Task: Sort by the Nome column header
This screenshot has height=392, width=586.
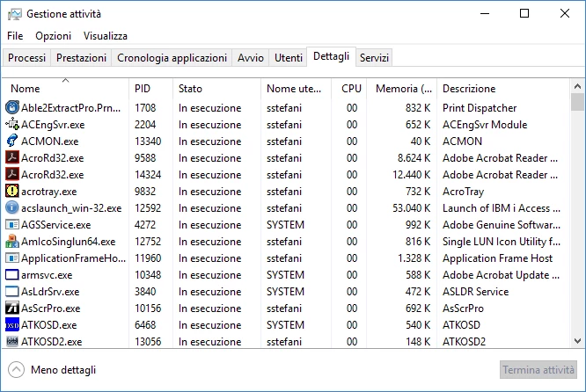Action: coord(65,89)
